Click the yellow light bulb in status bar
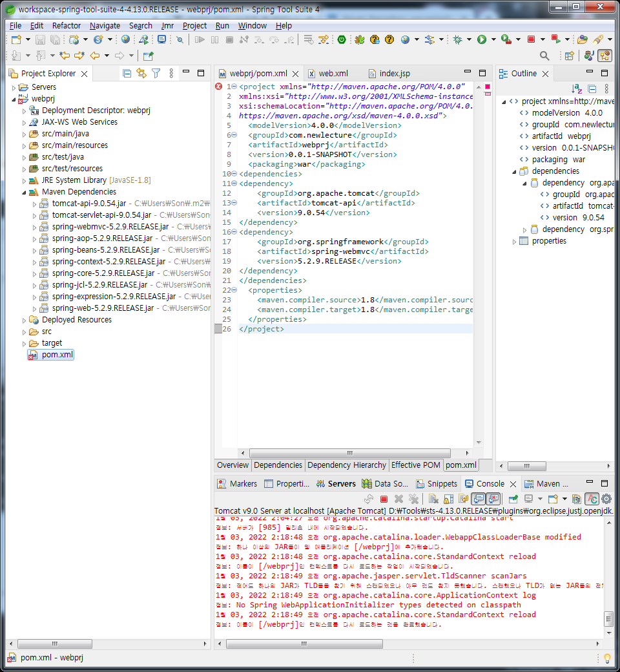The height and width of the screenshot is (672, 620). tap(607, 658)
